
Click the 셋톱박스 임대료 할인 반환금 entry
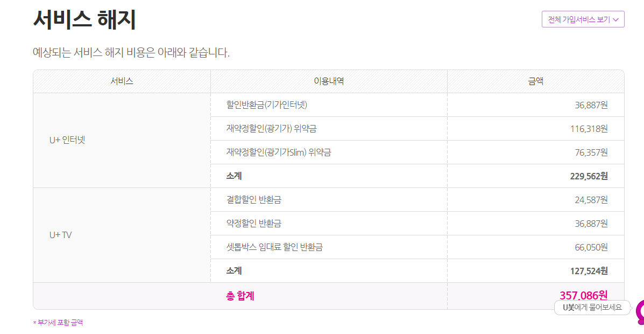pos(275,247)
